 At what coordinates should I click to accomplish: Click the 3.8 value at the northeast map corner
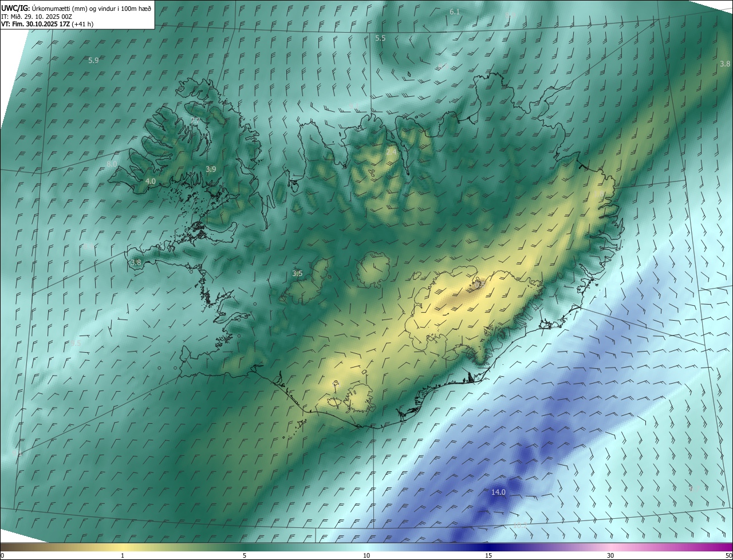[725, 64]
